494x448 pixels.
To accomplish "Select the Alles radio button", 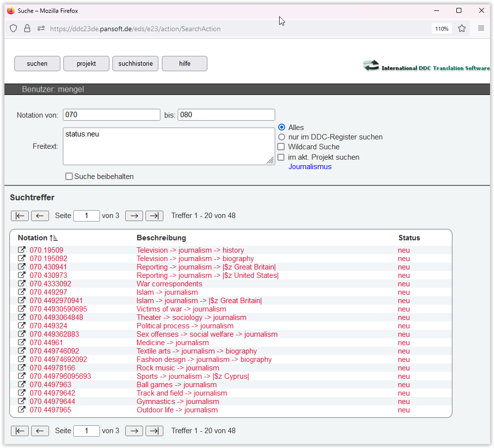I will tap(282, 128).
